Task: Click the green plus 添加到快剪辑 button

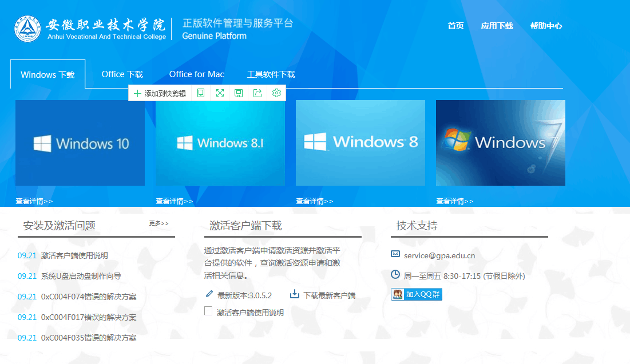Action: (160, 93)
